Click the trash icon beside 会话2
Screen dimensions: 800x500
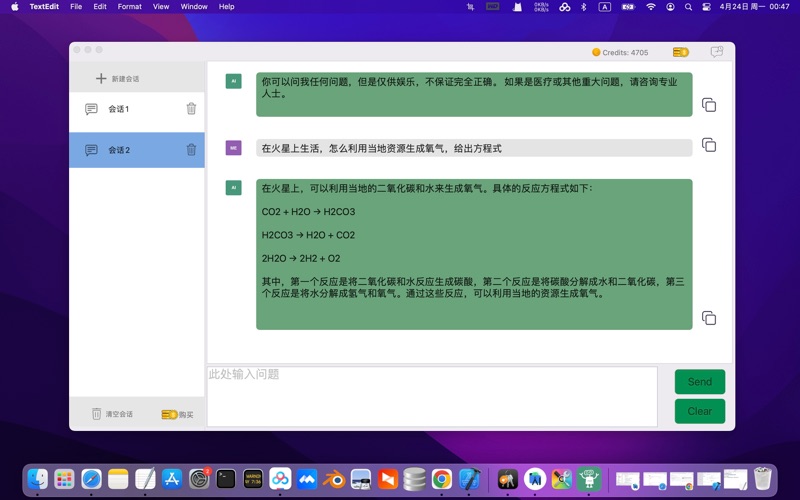[191, 150]
